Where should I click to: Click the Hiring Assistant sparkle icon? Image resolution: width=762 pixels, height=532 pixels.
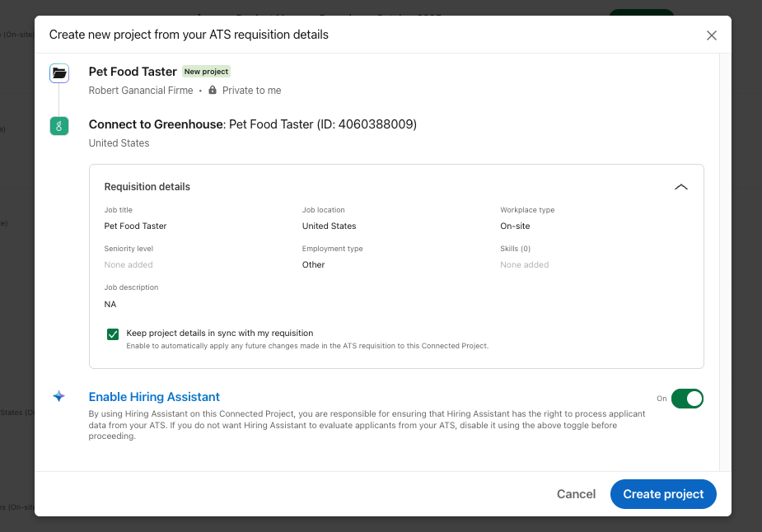pyautogui.click(x=59, y=396)
